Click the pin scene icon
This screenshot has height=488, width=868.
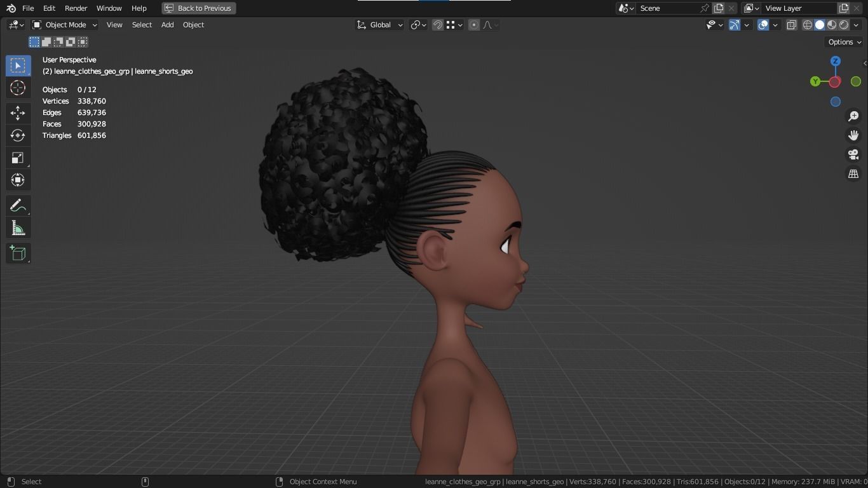click(x=704, y=8)
